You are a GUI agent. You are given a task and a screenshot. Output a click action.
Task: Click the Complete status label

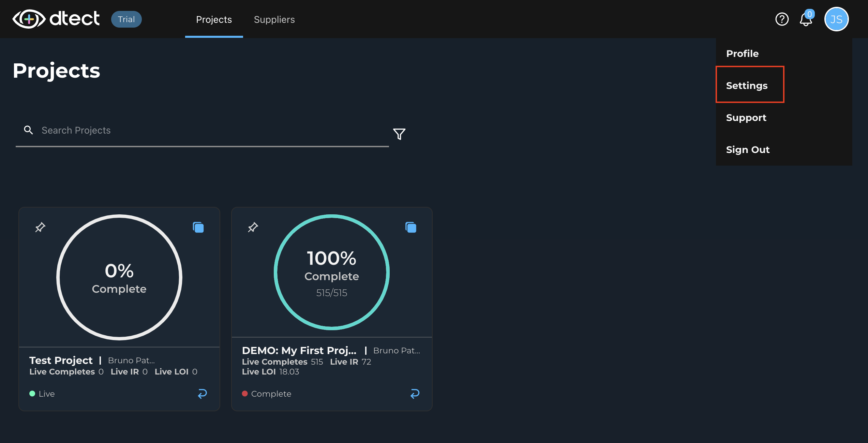click(x=271, y=394)
